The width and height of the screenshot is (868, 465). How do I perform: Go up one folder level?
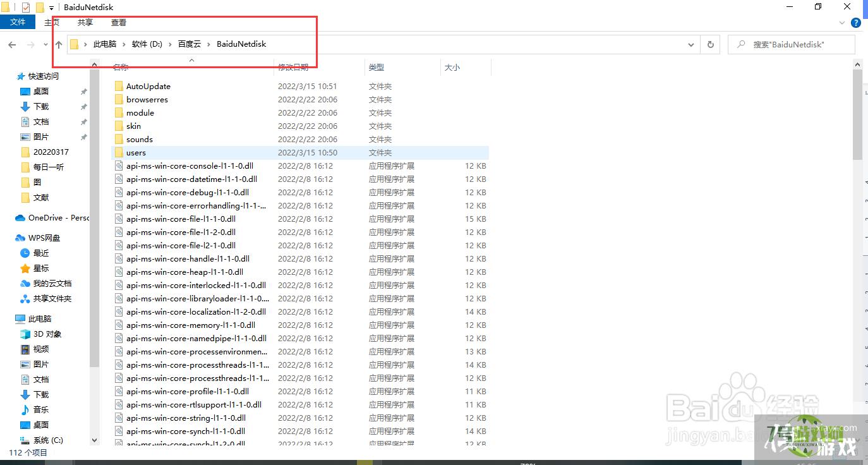[x=59, y=44]
